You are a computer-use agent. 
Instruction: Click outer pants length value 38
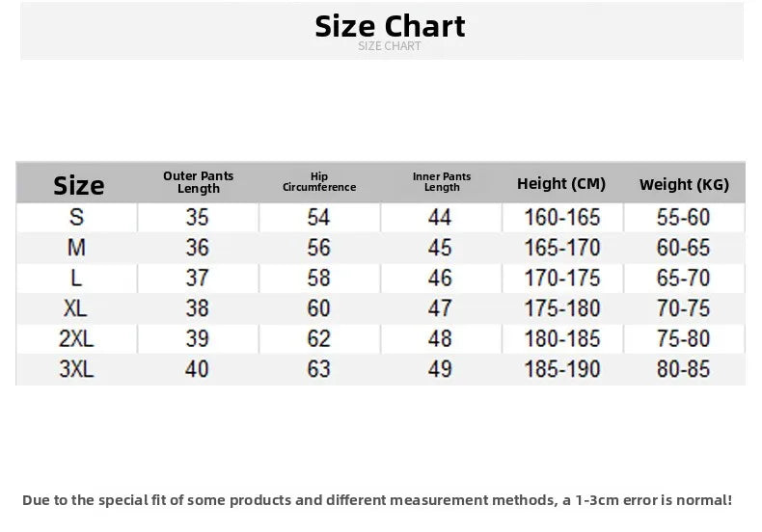click(198, 308)
